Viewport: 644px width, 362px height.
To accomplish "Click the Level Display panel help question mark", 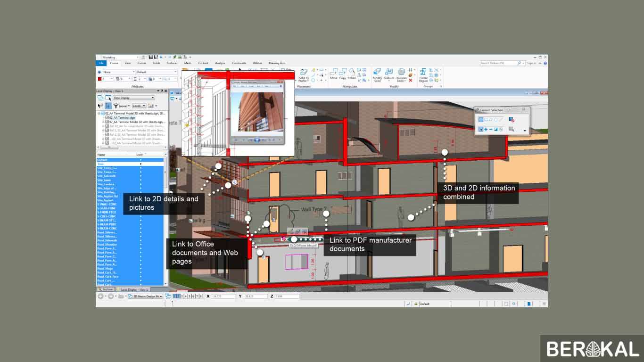I will (162, 91).
